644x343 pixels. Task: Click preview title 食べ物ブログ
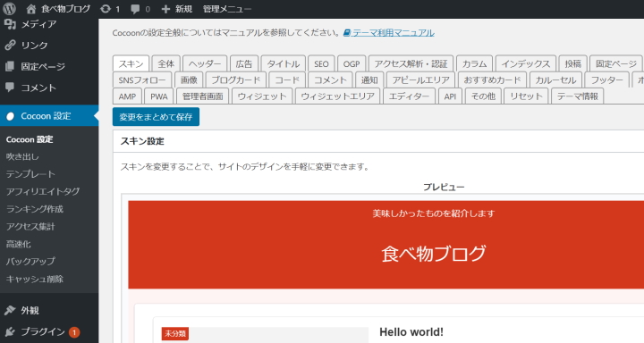coord(433,254)
